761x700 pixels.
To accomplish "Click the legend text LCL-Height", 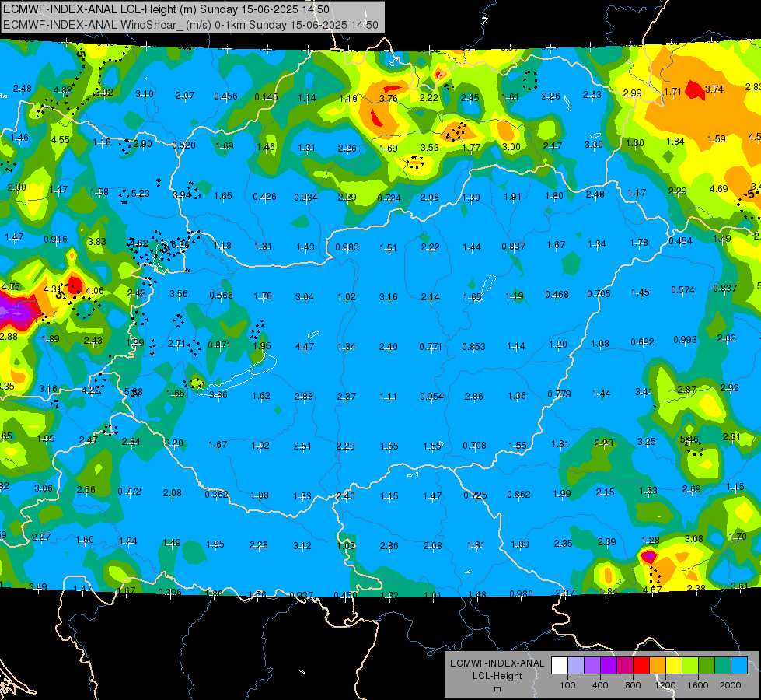I will click(497, 676).
